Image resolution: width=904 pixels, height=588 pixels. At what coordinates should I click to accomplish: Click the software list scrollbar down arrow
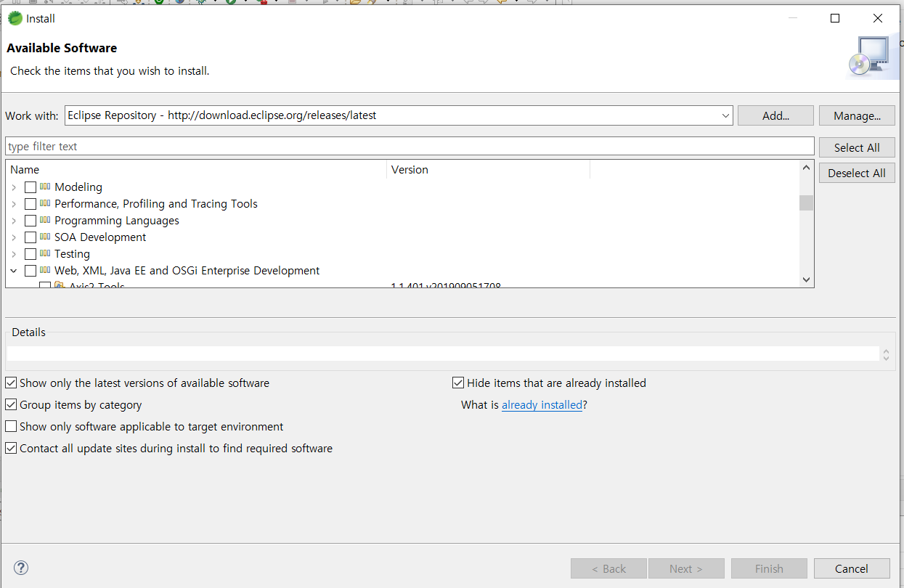806,279
